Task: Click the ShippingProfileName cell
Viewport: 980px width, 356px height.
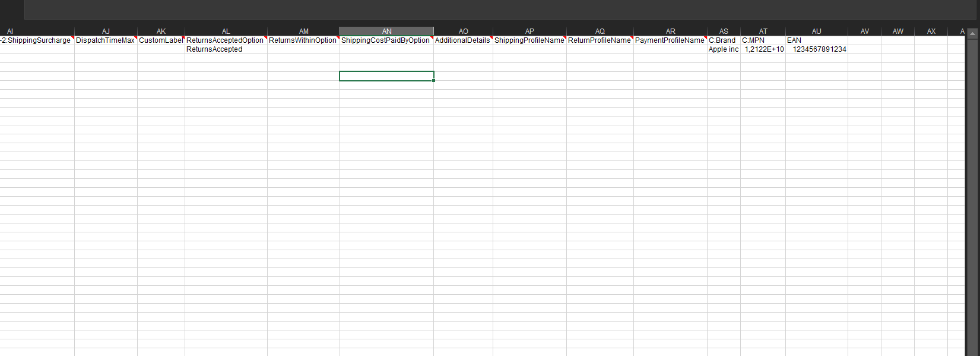Action: click(x=529, y=40)
